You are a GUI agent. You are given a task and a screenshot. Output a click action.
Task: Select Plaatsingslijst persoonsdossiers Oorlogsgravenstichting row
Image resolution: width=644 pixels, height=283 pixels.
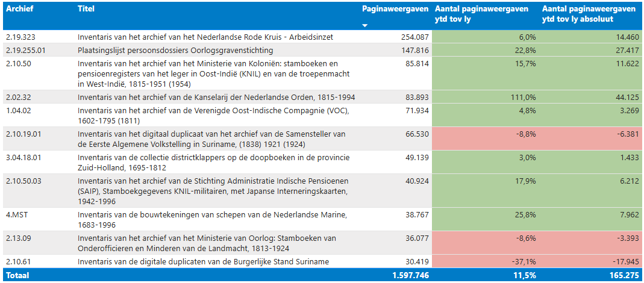click(x=175, y=50)
